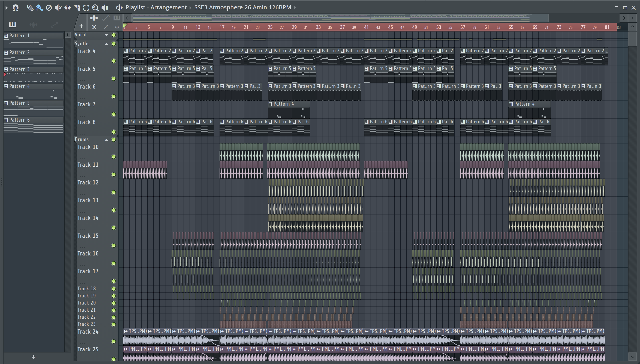Viewport: 640px width, 364px height.
Task: Mute Track 18
Action: click(114, 289)
